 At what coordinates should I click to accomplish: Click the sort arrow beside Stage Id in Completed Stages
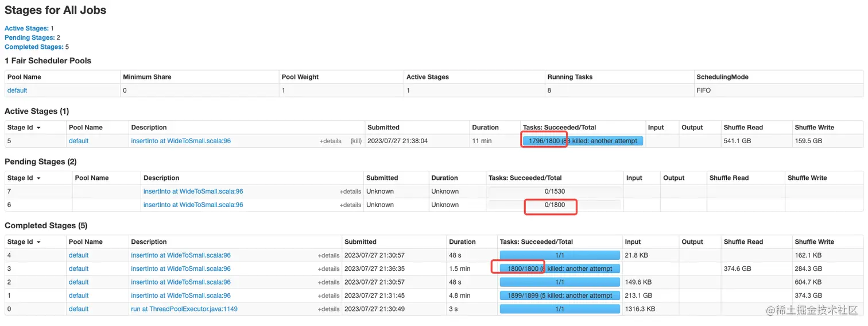[38, 242]
